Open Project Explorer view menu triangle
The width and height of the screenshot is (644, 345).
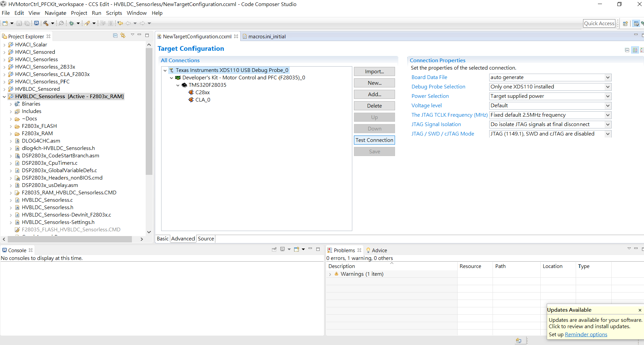pyautogui.click(x=132, y=35)
